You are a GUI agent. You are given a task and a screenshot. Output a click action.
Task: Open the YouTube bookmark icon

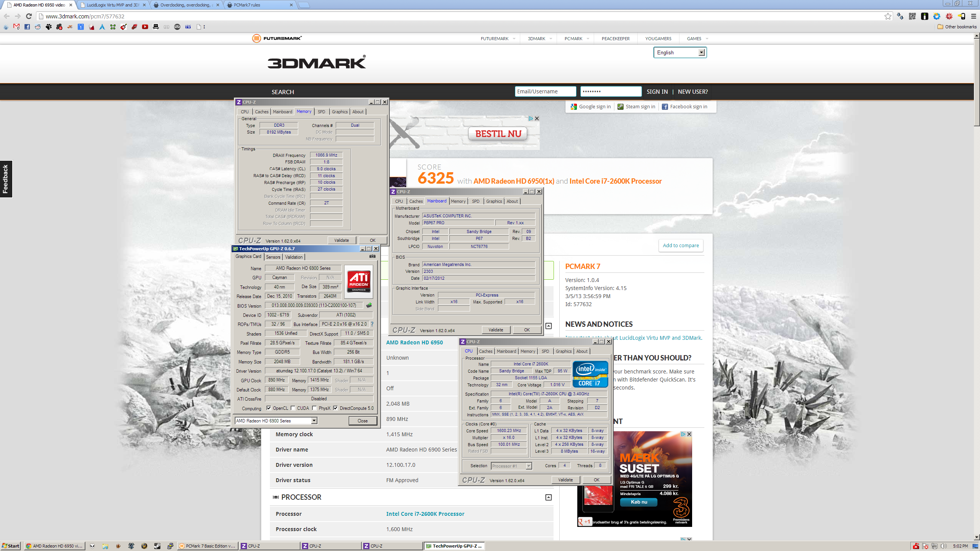tap(145, 27)
